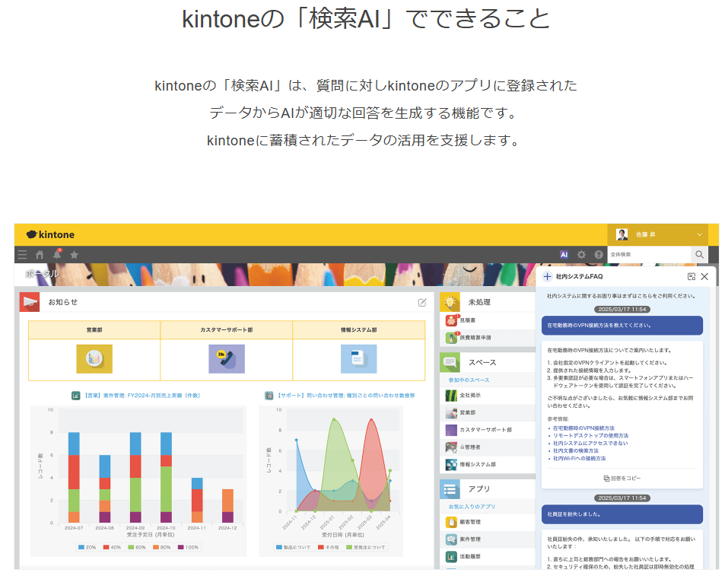Image resolution: width=728 pixels, height=579 pixels.
Task: Close the 社内システムFAQ panel
Action: (704, 276)
